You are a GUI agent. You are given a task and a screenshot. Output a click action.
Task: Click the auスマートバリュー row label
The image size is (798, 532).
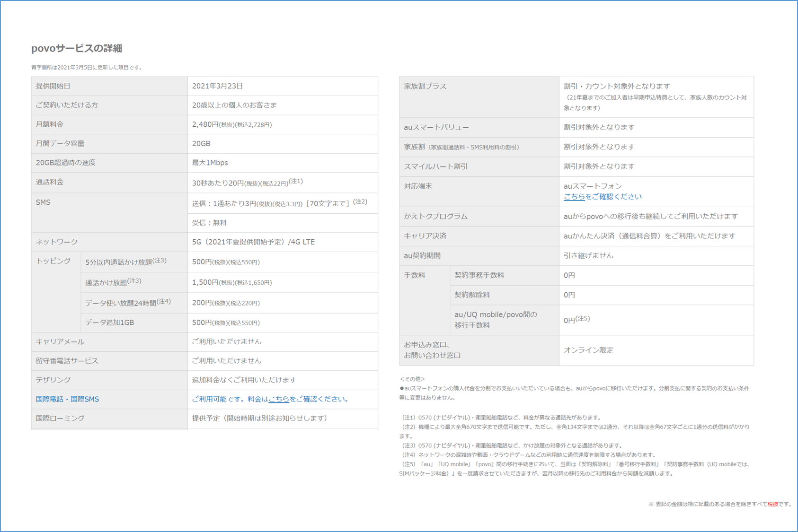[436, 128]
